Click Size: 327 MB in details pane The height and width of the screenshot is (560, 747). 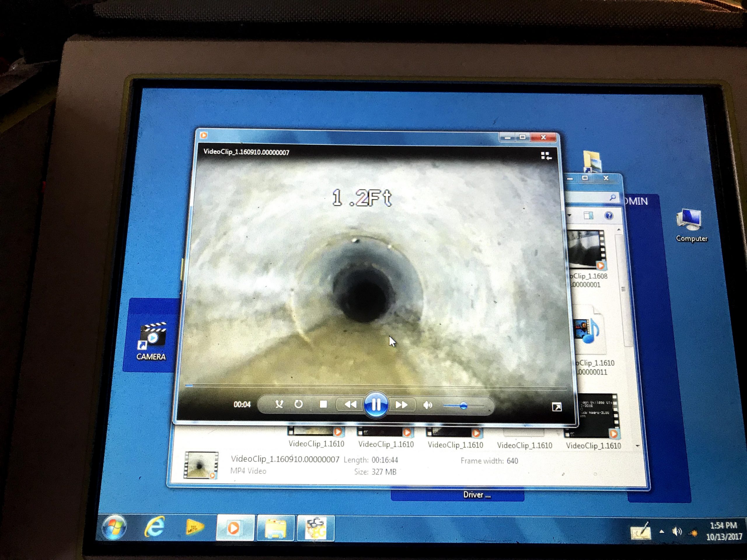coord(375,472)
